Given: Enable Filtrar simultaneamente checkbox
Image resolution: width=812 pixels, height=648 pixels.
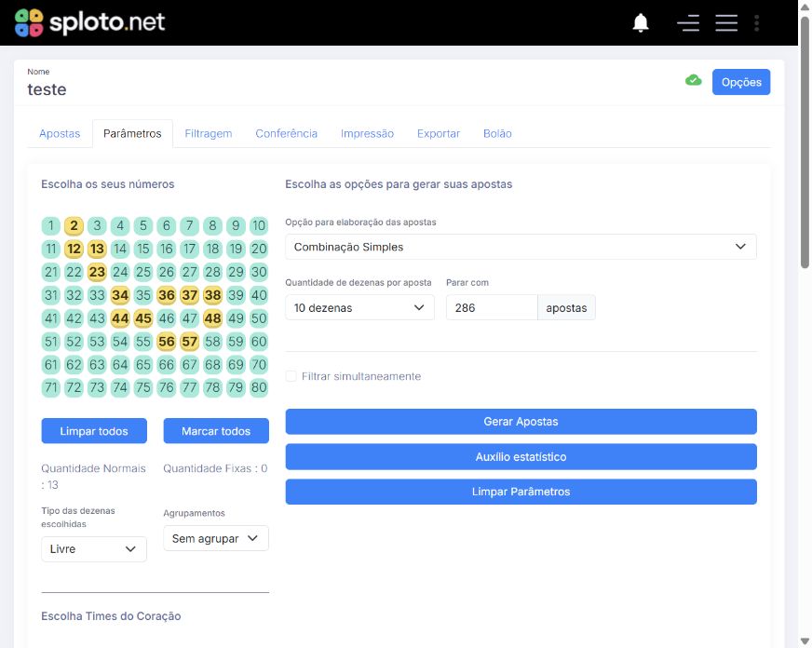Looking at the screenshot, I should [x=291, y=376].
